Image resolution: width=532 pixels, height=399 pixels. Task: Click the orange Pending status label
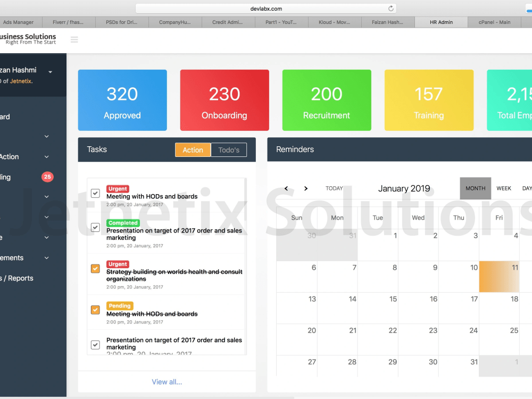119,306
